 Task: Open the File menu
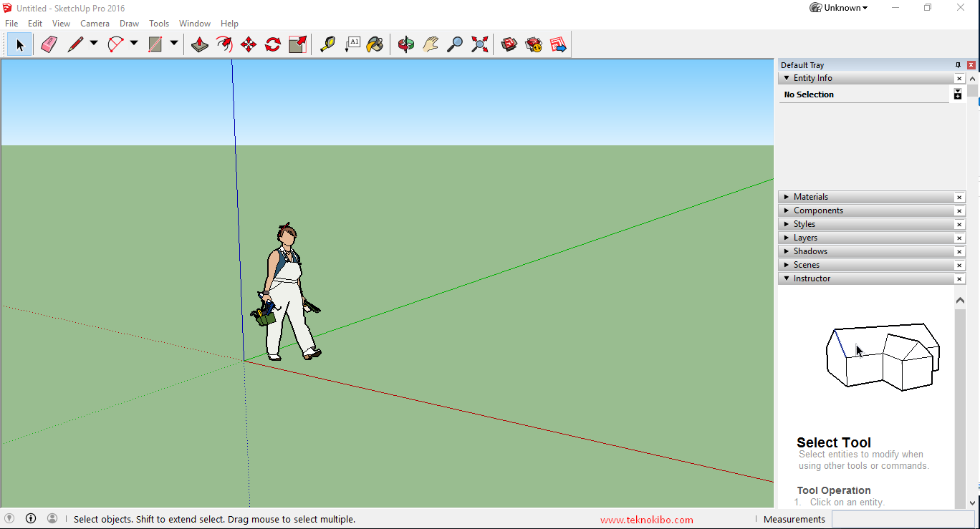[11, 24]
